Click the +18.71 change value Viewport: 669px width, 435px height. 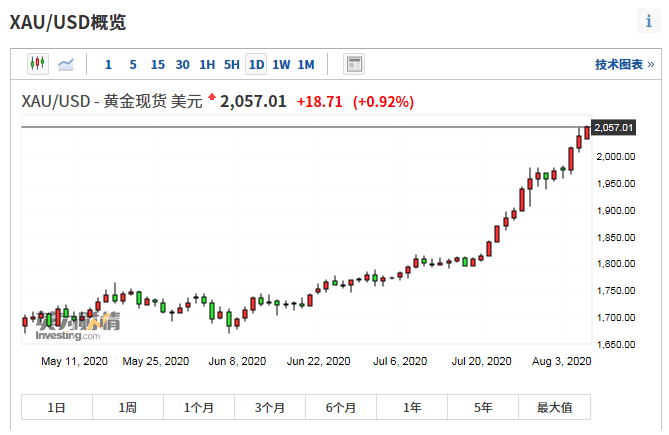320,102
